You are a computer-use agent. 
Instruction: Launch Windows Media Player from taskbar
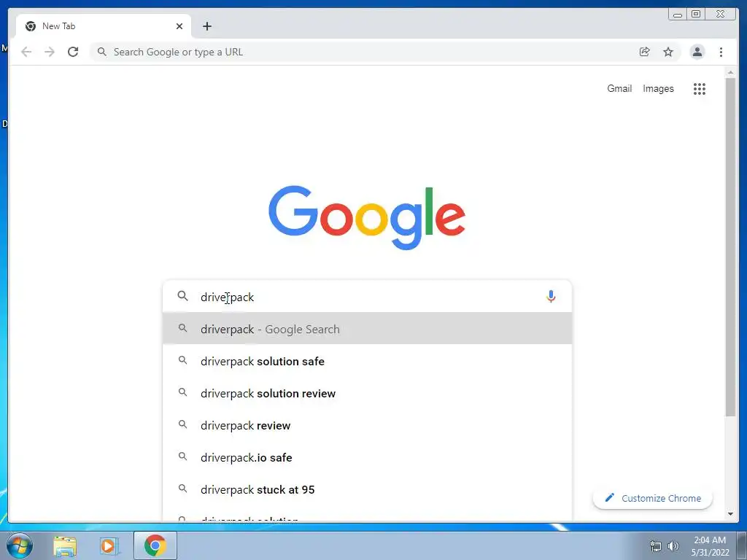coord(109,545)
